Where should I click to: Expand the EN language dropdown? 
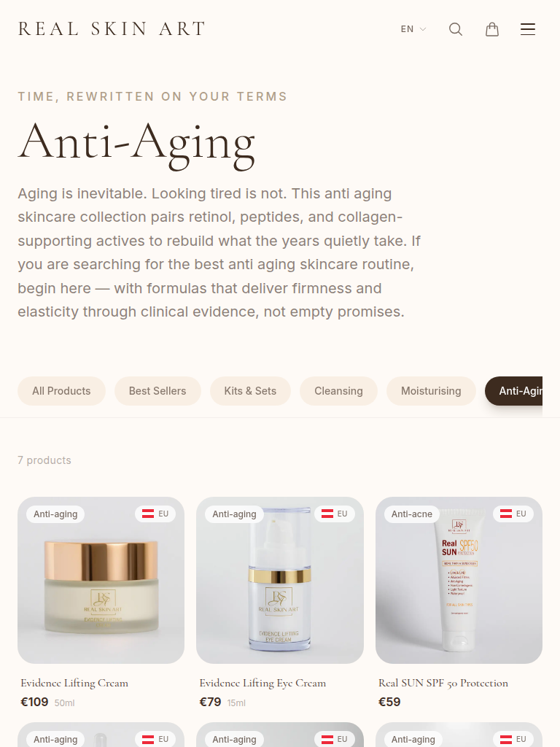(x=413, y=29)
